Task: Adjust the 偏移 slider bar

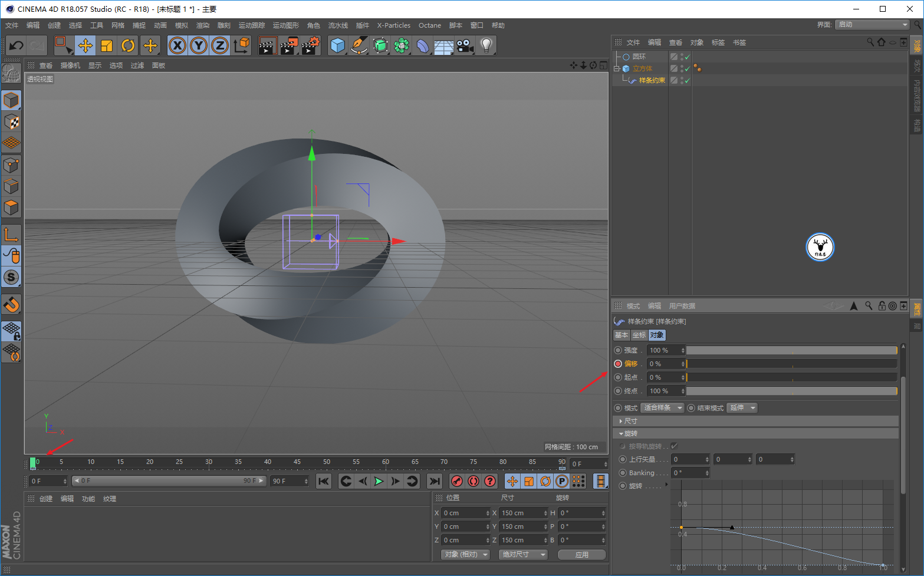Action: click(x=791, y=364)
